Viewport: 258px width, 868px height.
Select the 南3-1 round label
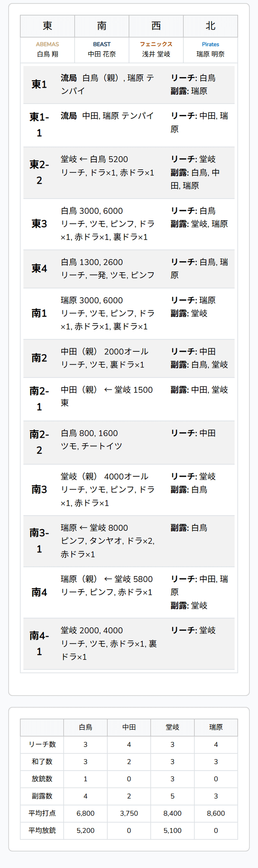[x=39, y=540]
